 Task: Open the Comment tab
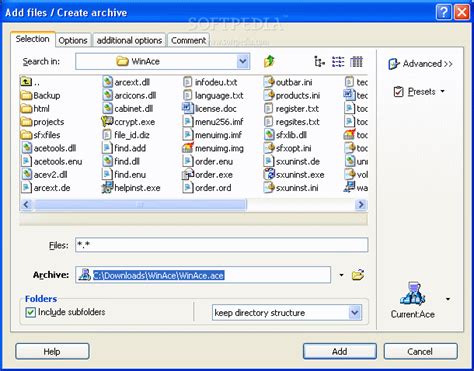coord(188,41)
